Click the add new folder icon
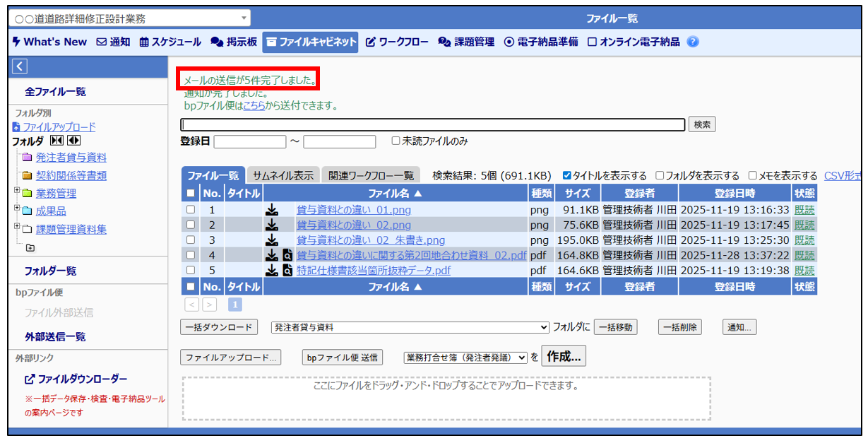Image resolution: width=868 pixels, height=436 pixels. point(30,247)
